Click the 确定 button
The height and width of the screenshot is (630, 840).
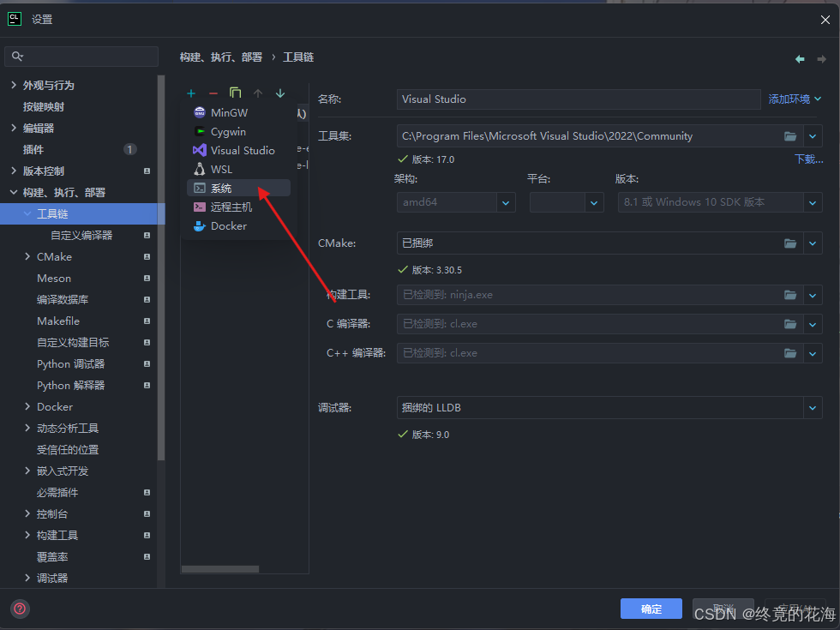tap(651, 609)
